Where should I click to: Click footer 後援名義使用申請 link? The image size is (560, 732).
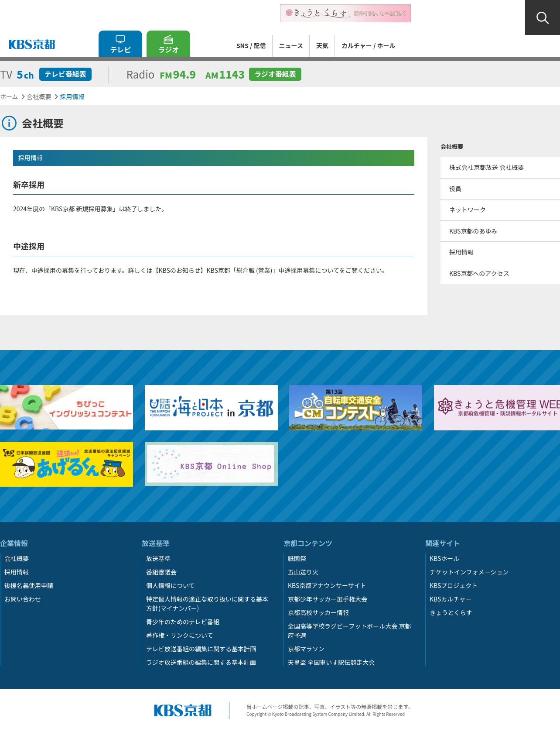point(29,586)
